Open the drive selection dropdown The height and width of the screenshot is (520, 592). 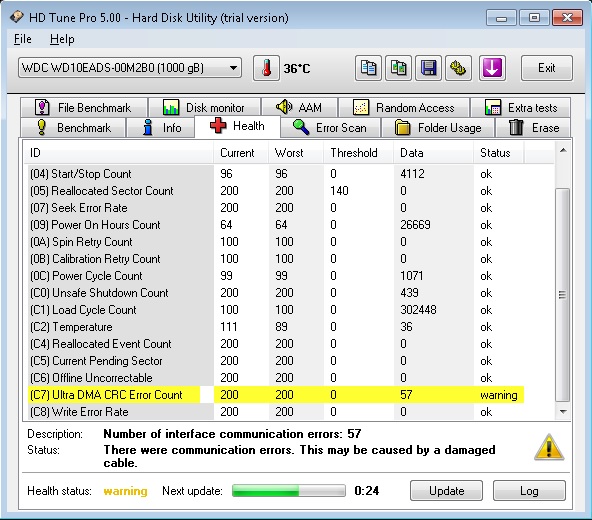coord(130,68)
